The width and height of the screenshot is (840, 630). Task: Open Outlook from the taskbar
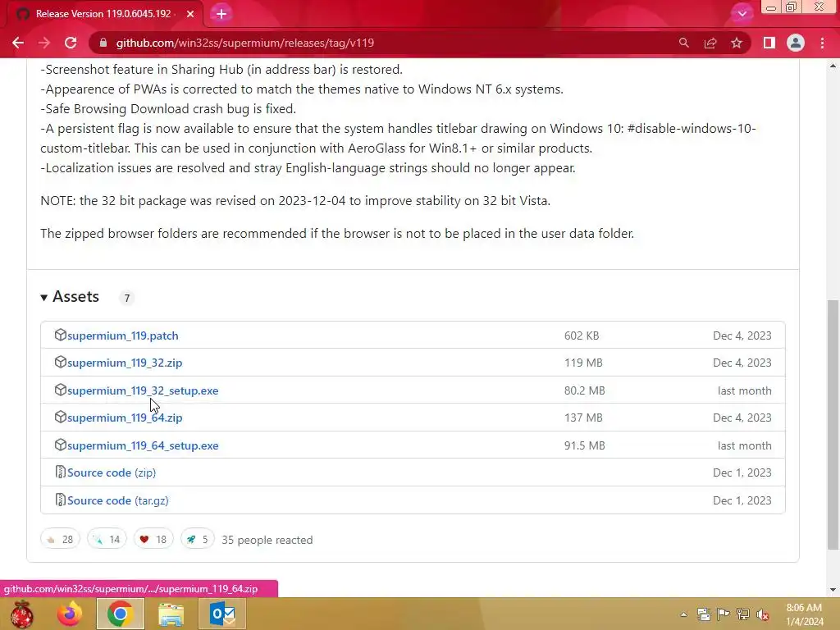(x=222, y=614)
